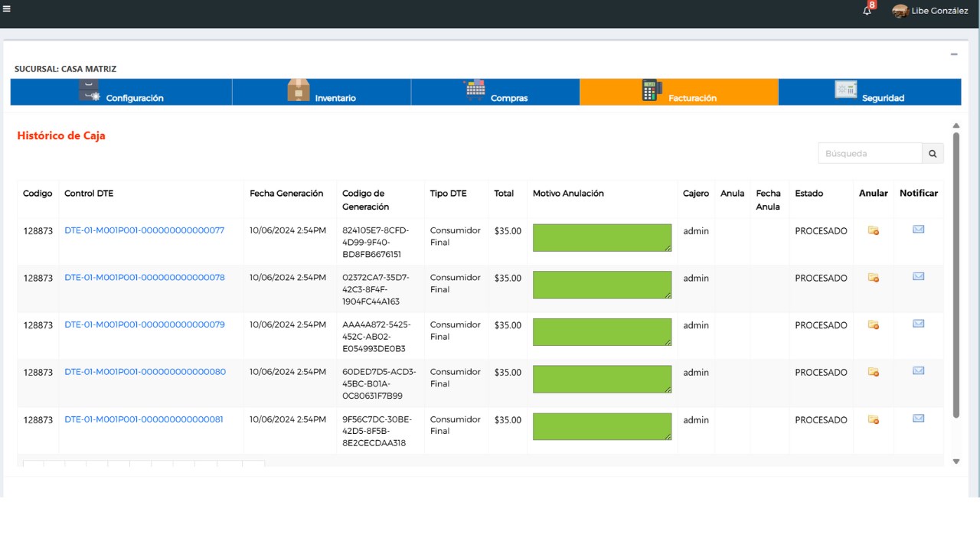This screenshot has width=980, height=551.
Task: Cancel invoice ending in 078 via Anular icon
Action: tap(873, 278)
